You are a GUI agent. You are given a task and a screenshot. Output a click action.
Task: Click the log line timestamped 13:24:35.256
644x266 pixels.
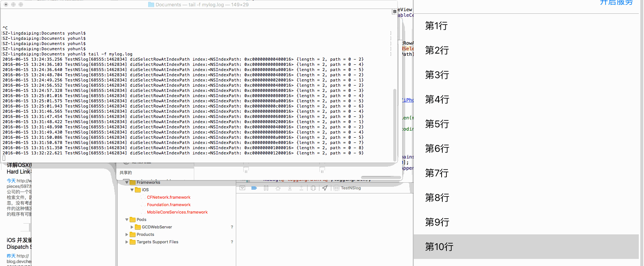click(183, 59)
